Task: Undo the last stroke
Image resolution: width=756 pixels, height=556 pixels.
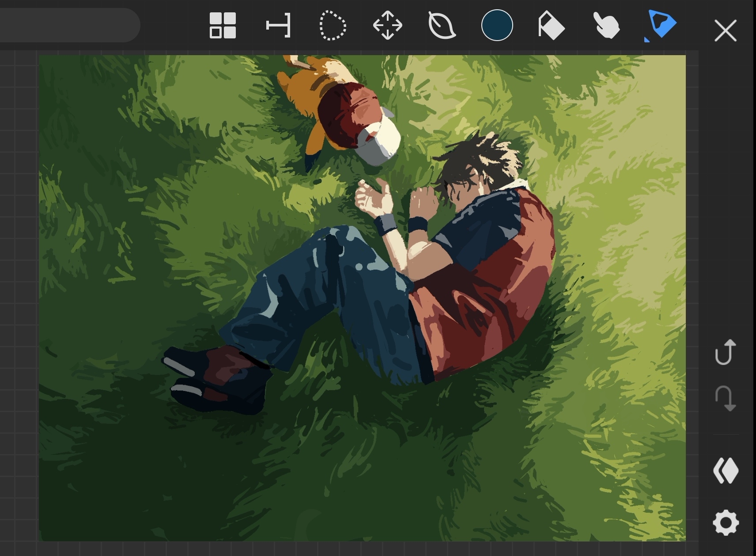Action: click(725, 352)
